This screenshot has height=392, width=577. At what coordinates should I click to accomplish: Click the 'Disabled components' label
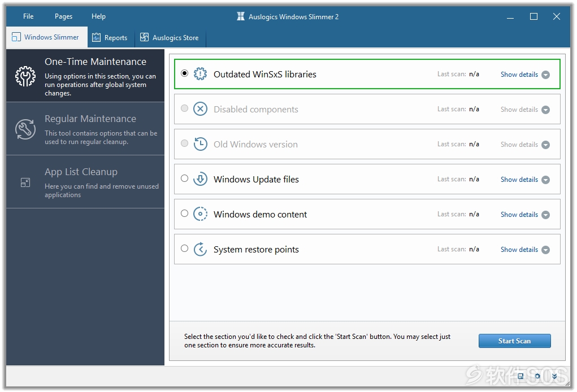point(256,109)
